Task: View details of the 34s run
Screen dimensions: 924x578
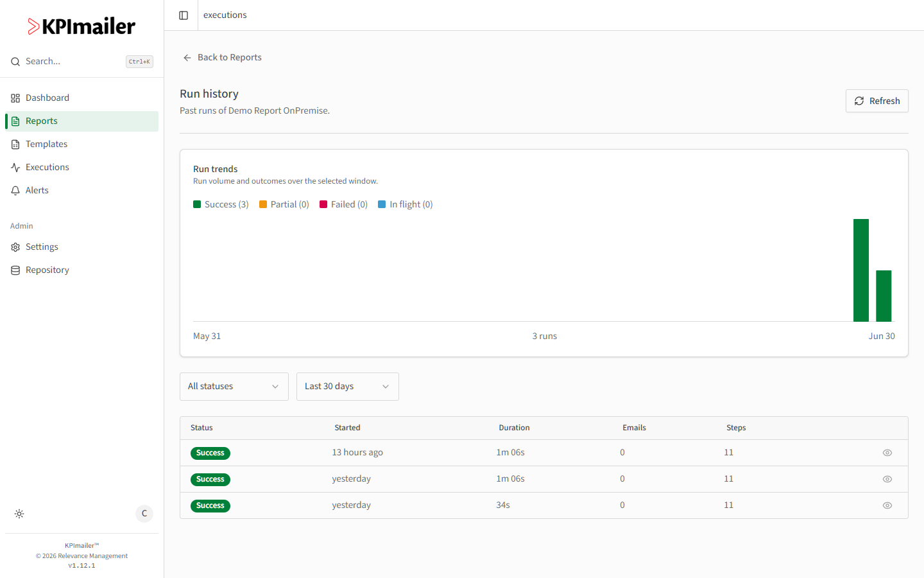Action: 887,505
